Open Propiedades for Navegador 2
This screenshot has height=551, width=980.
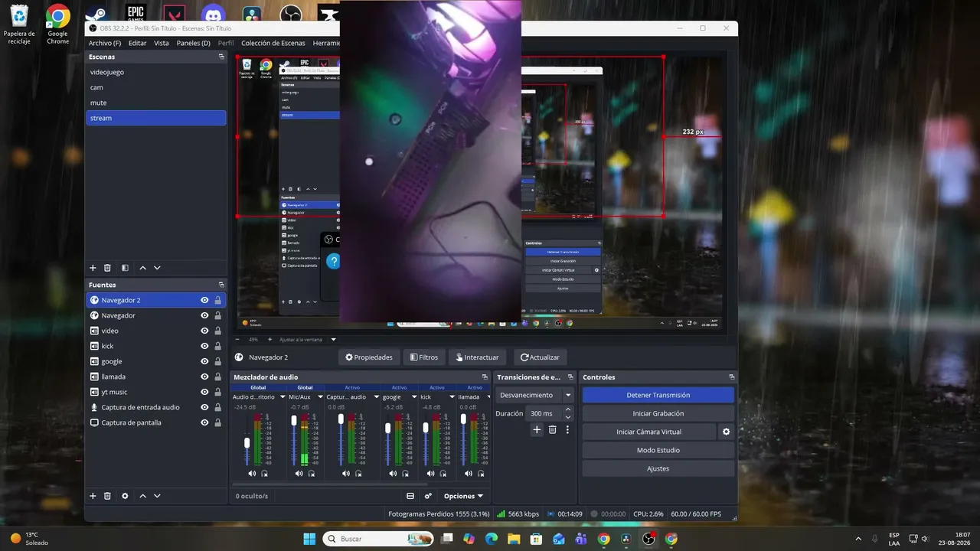point(369,357)
